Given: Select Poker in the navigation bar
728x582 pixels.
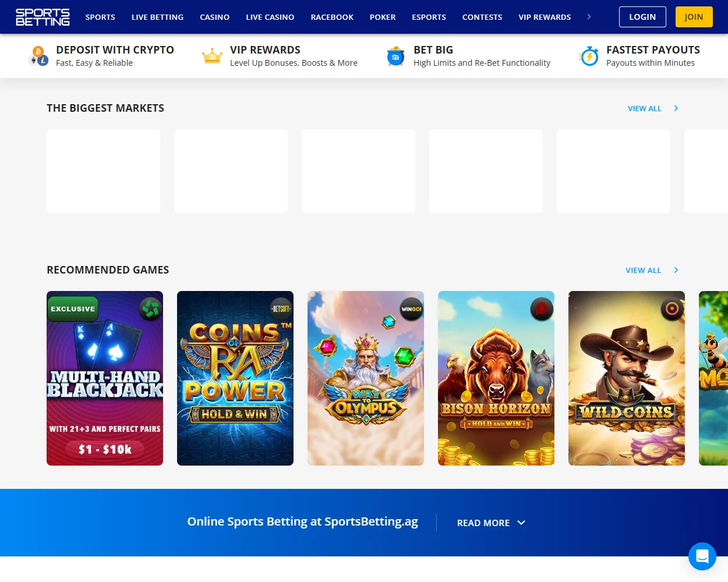Looking at the screenshot, I should (x=383, y=17).
